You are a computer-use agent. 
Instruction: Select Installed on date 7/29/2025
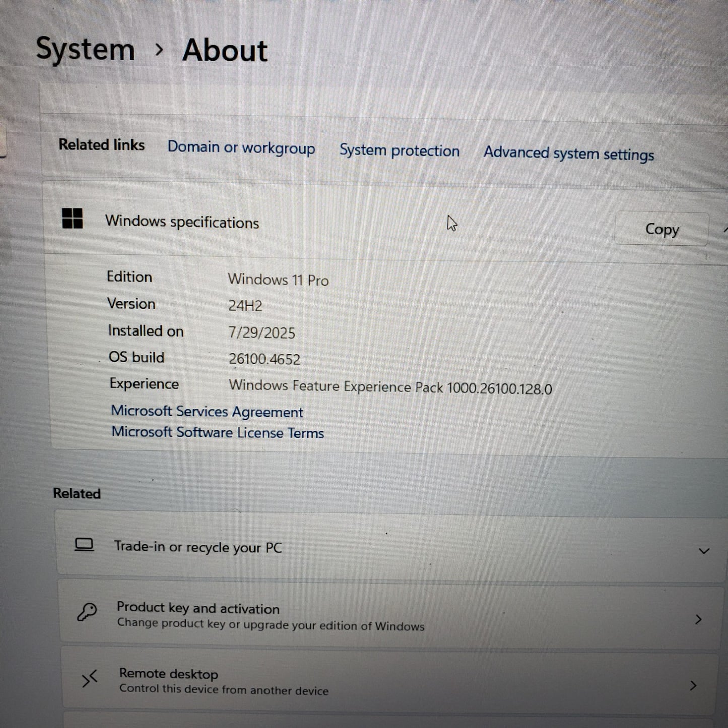tap(262, 333)
